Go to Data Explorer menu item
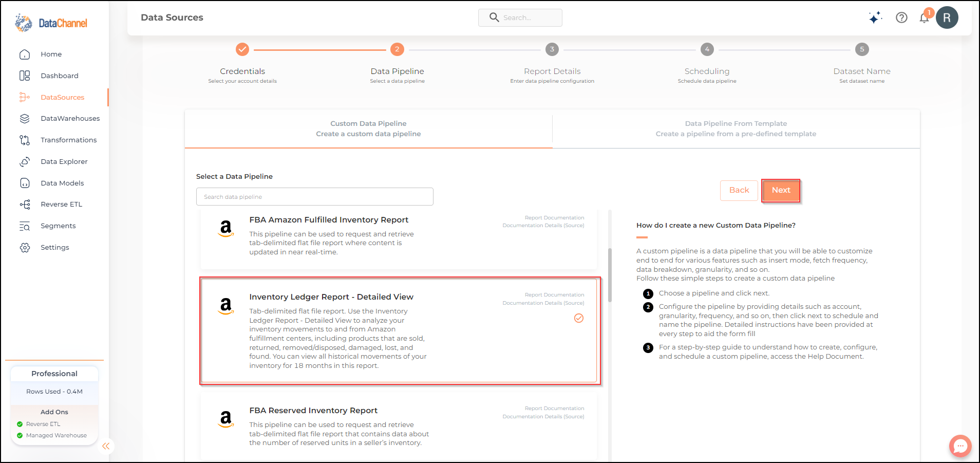This screenshot has height=463, width=980. [x=64, y=161]
